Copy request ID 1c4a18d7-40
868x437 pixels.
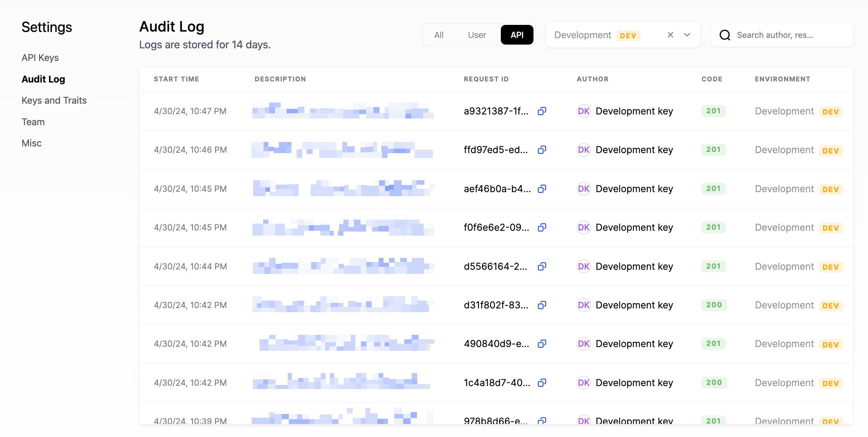[x=542, y=383]
